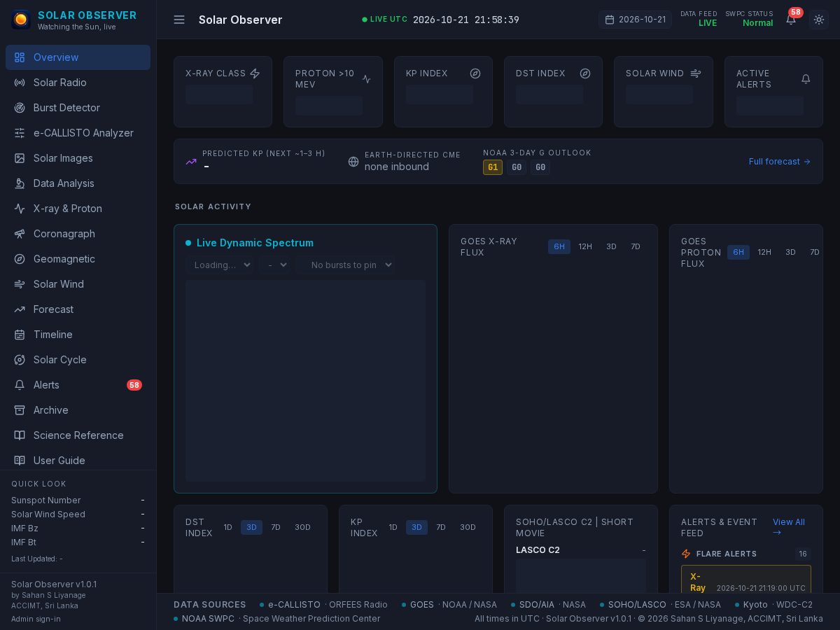Click the Solar Wind icon in sidebar
Viewport: 840px width, 630px height.
20,284
